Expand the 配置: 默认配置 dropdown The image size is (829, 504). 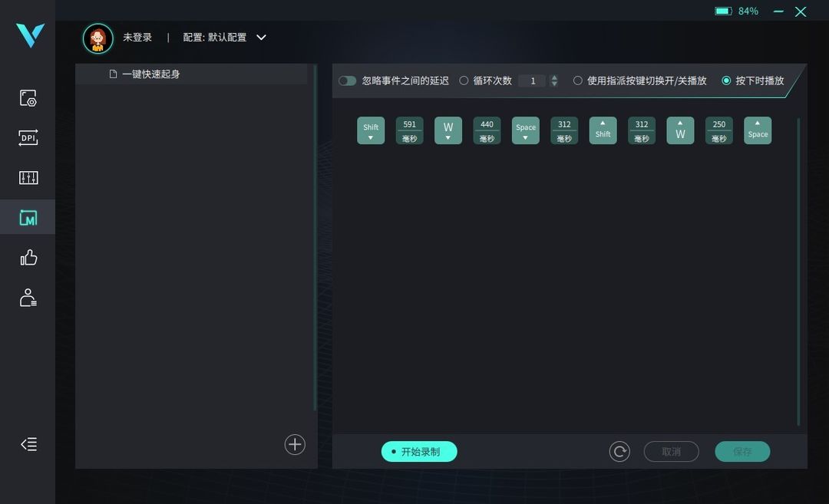(261, 38)
